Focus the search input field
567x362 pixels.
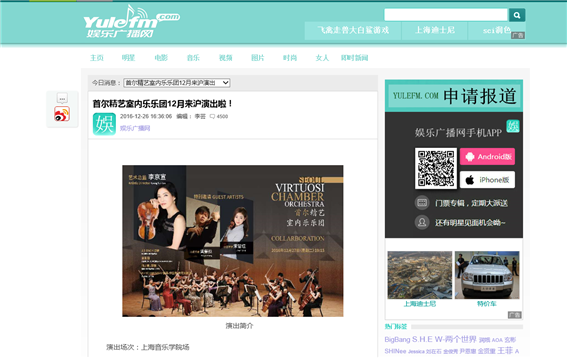446,15
